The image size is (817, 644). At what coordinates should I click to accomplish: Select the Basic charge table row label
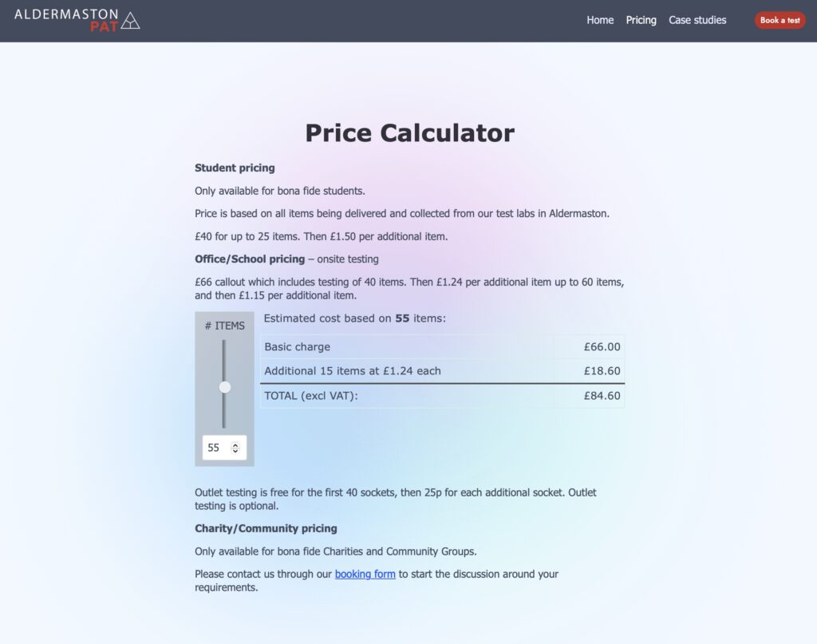click(x=297, y=347)
